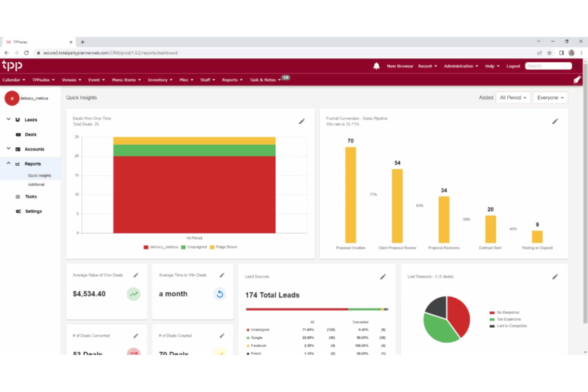Click the notification bell icon

click(376, 66)
